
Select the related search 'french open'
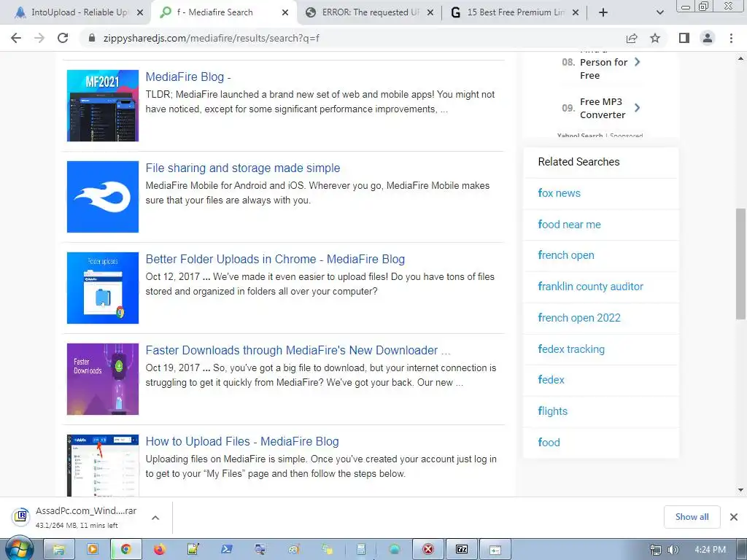[566, 255]
